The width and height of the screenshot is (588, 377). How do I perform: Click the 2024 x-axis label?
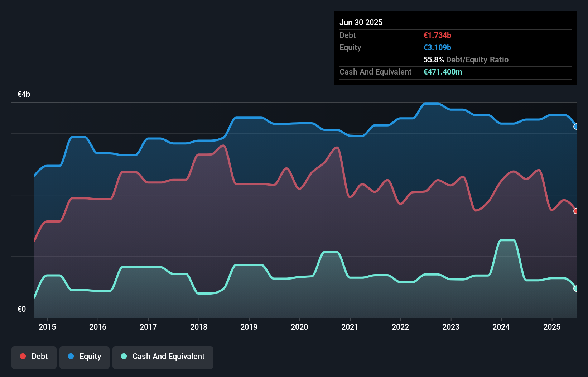tap(501, 327)
